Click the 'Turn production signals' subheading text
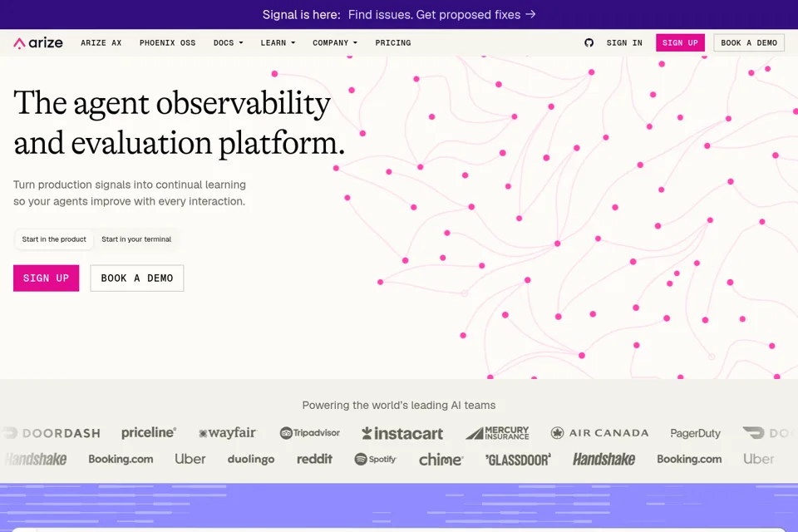The height and width of the screenshot is (532, 798). click(x=130, y=193)
